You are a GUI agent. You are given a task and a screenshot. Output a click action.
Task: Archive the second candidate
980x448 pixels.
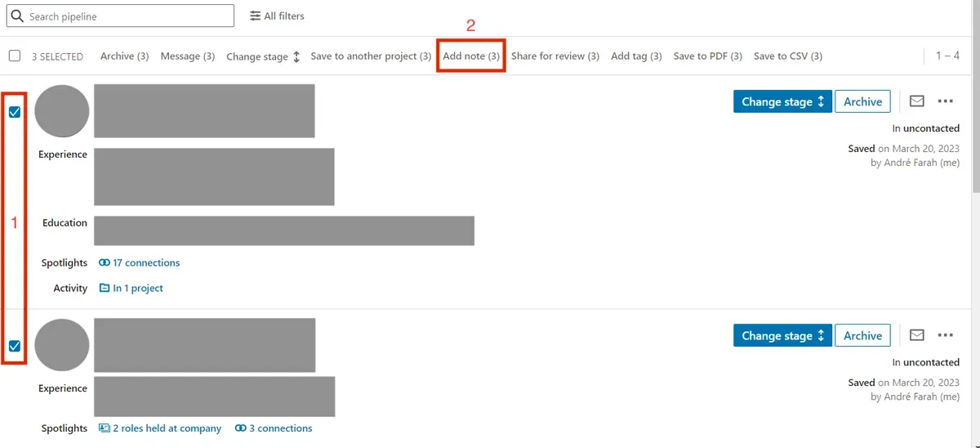tap(862, 335)
